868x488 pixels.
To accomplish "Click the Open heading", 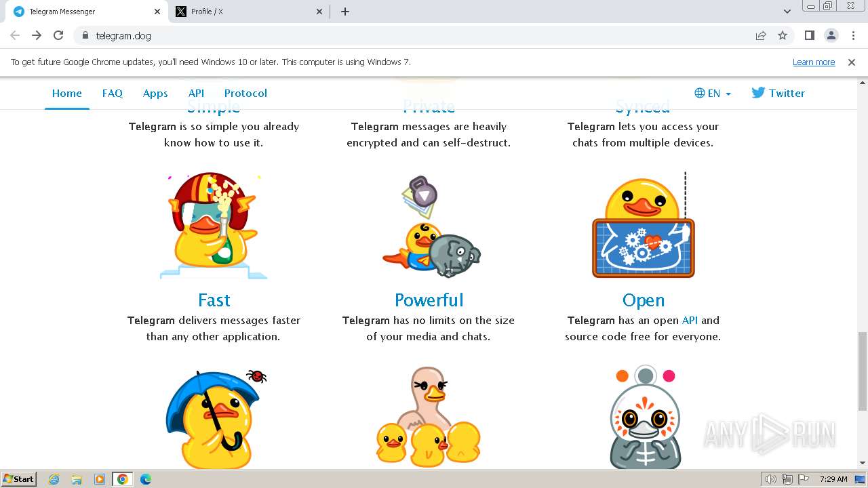I will click(643, 300).
